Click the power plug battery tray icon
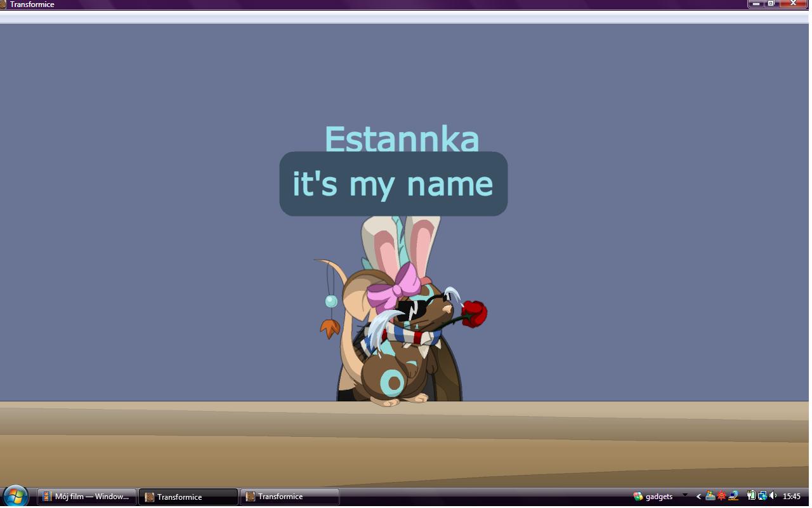812x508 pixels. tap(752, 496)
